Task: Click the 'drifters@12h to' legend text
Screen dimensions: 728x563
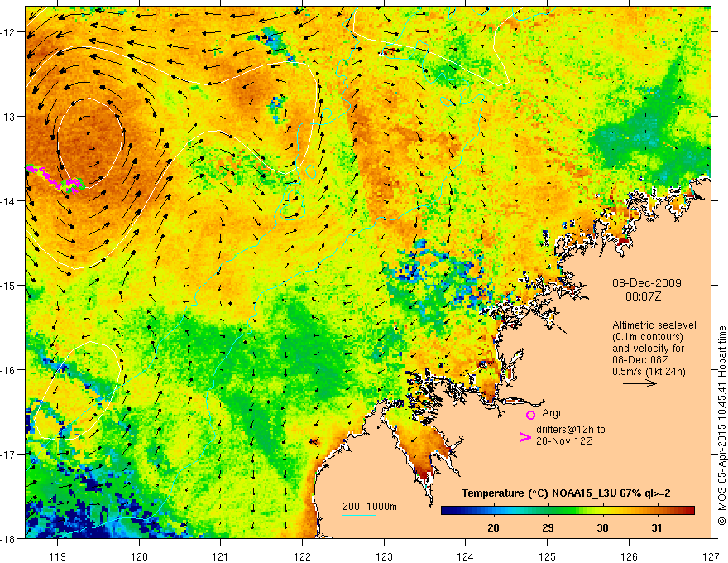Action: 571,430
